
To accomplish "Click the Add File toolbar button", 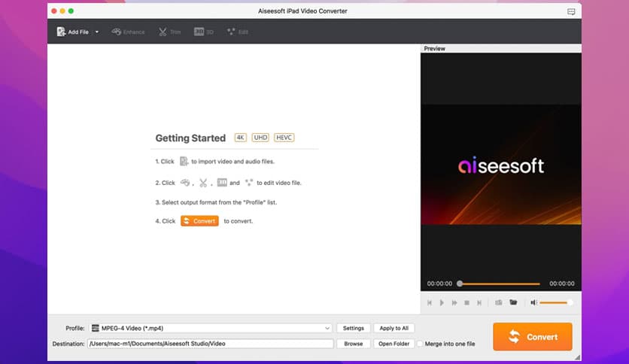I will pyautogui.click(x=73, y=32).
